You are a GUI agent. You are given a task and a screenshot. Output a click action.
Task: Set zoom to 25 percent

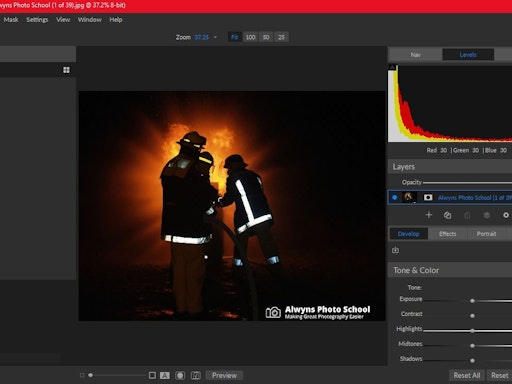click(x=281, y=37)
